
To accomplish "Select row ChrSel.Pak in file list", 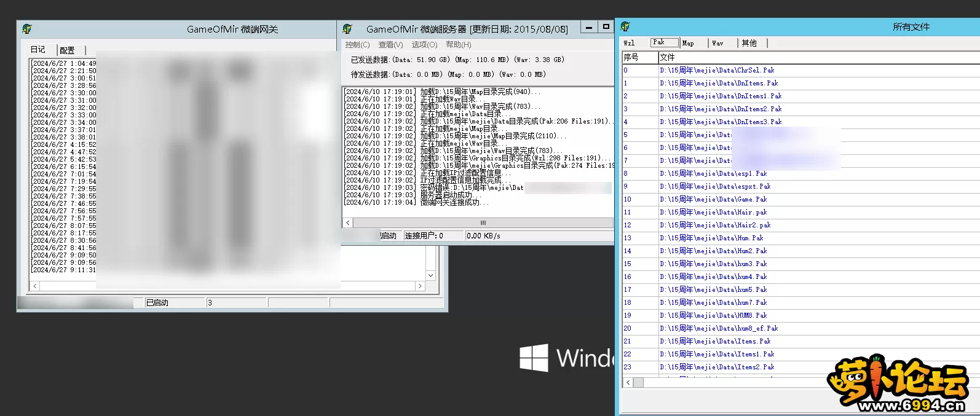I will click(801, 70).
